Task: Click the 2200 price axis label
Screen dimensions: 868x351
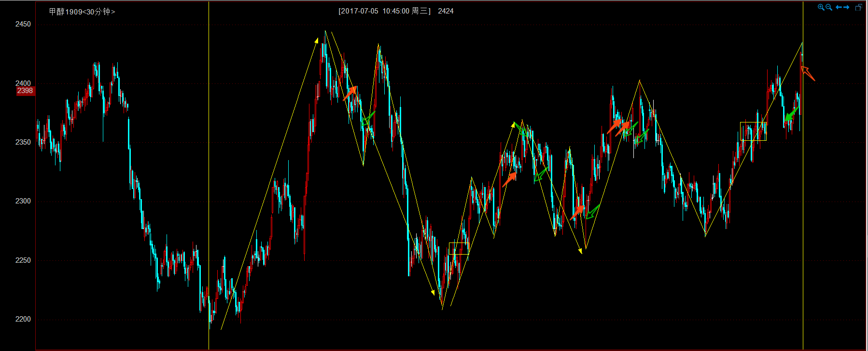Action: point(23,319)
